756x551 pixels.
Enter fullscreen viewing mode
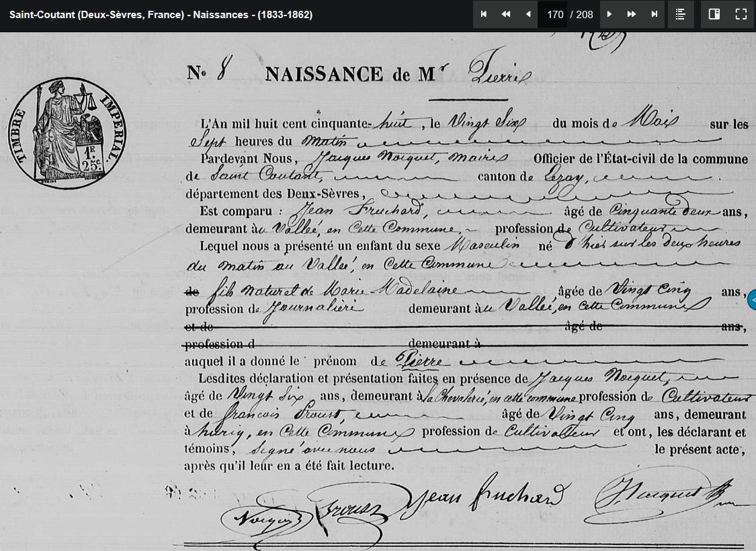(741, 14)
